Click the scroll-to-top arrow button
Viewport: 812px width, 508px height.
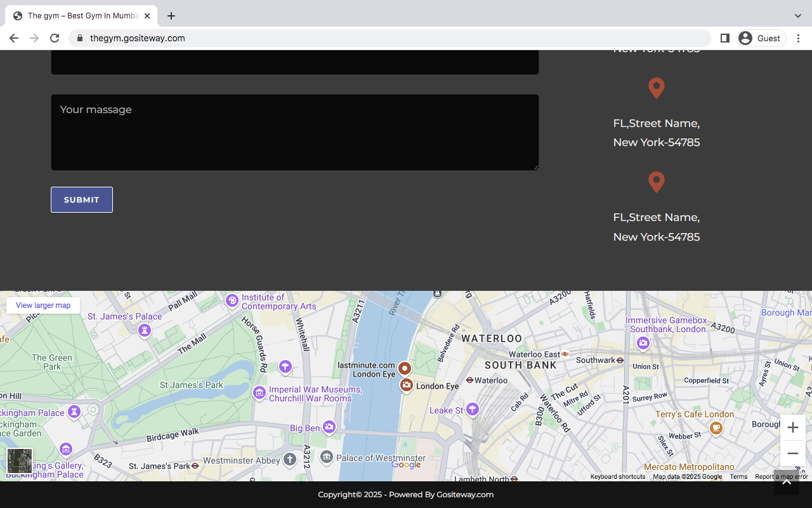pyautogui.click(x=787, y=483)
